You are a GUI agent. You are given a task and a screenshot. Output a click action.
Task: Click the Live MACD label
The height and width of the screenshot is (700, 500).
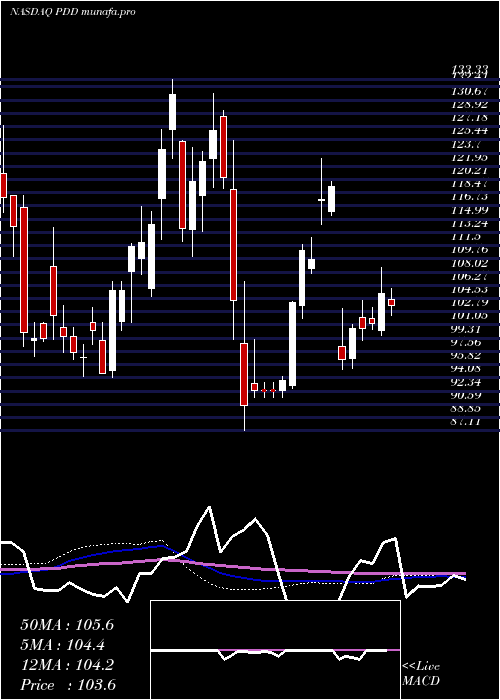pyautogui.click(x=421, y=674)
